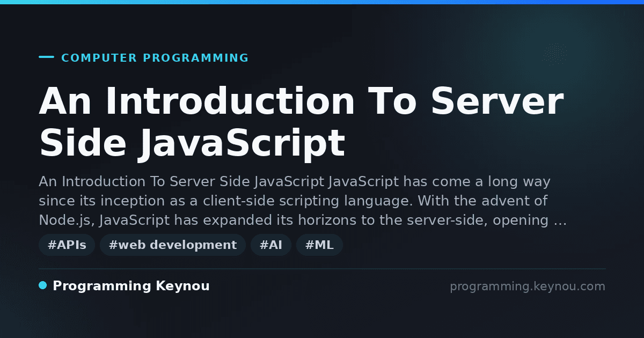Viewport: 644px width, 338px height.
Task: Click the COMPUTER PROGRAMMING category label
Action: click(155, 58)
